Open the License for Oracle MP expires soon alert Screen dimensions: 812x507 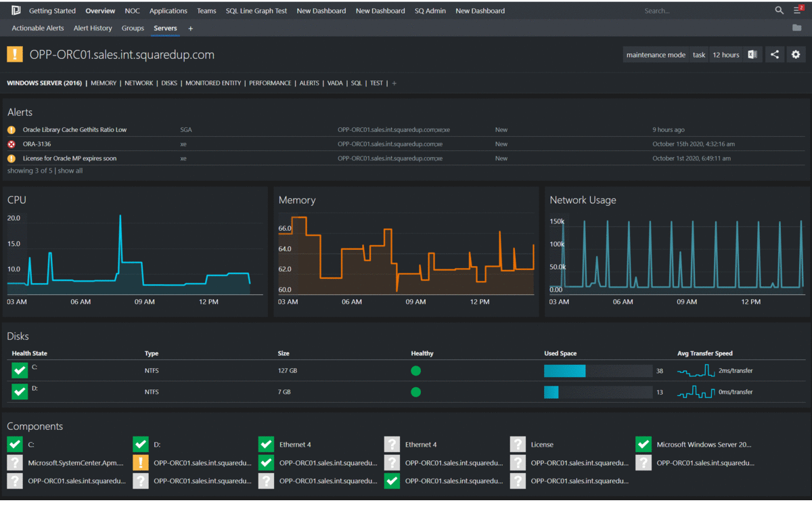click(x=70, y=158)
